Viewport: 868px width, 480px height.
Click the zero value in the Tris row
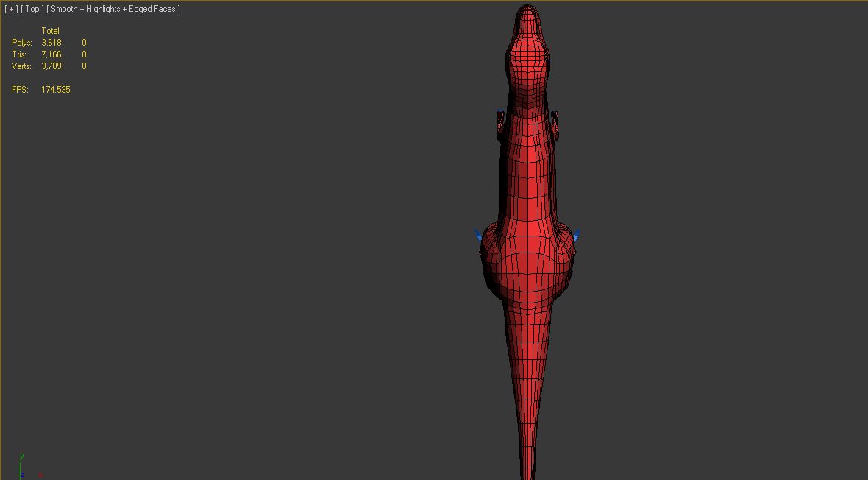[84, 54]
